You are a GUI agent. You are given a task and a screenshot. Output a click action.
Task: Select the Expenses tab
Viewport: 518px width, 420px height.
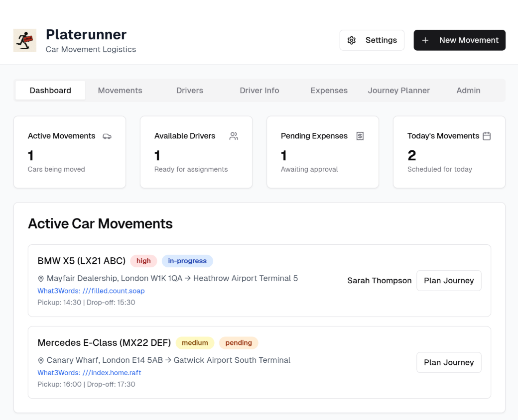pos(329,91)
